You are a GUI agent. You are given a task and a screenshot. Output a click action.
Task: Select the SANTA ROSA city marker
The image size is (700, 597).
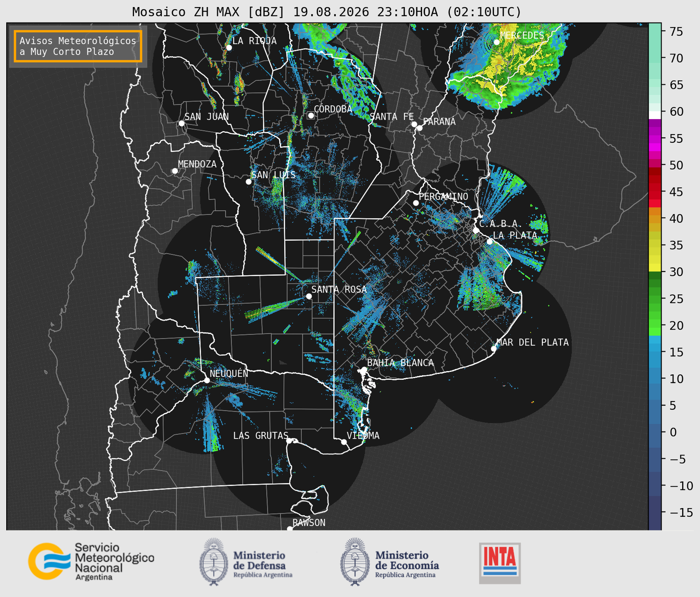pos(309,296)
